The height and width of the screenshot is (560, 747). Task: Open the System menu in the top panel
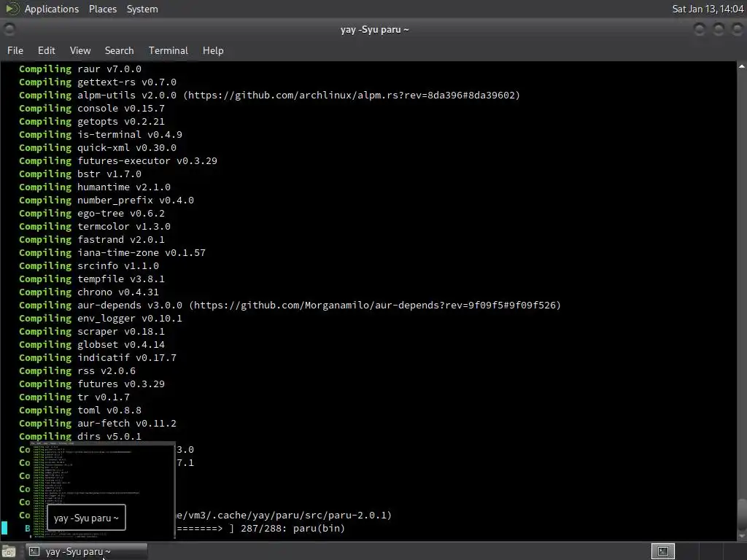click(142, 9)
